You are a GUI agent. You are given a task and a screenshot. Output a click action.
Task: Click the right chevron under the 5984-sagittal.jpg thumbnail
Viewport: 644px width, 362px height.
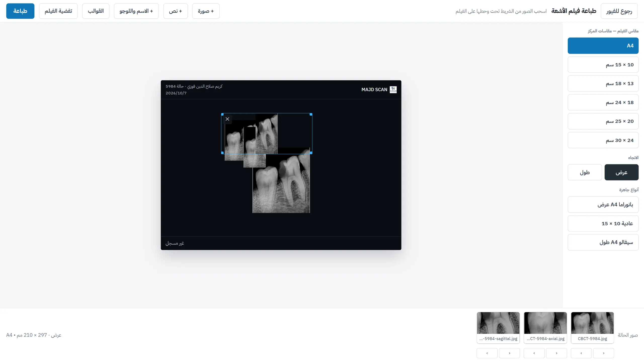pyautogui.click(x=509, y=353)
